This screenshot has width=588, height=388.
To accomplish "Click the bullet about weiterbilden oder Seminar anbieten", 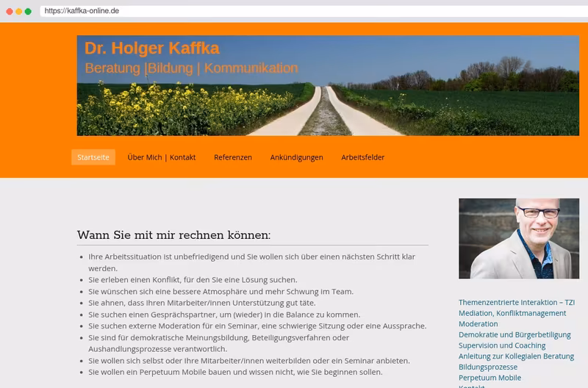I will (x=249, y=361).
